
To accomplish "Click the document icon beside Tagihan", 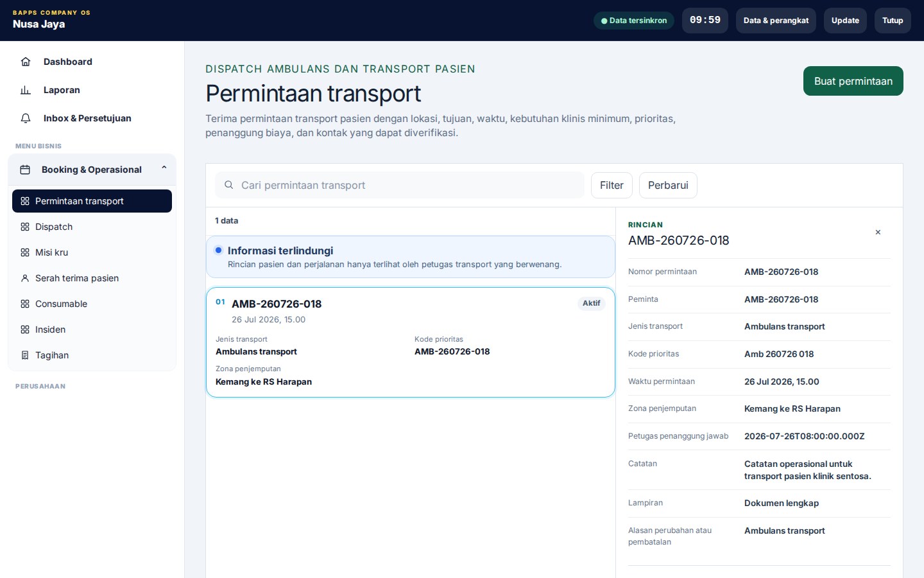I will pos(25,355).
